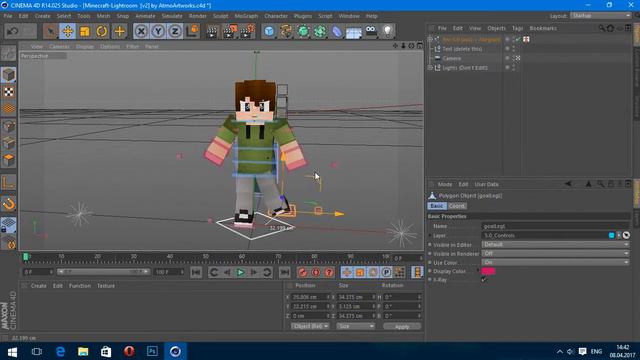The height and width of the screenshot is (360, 640).
Task: Activate the Scale tool
Action: tap(84, 31)
